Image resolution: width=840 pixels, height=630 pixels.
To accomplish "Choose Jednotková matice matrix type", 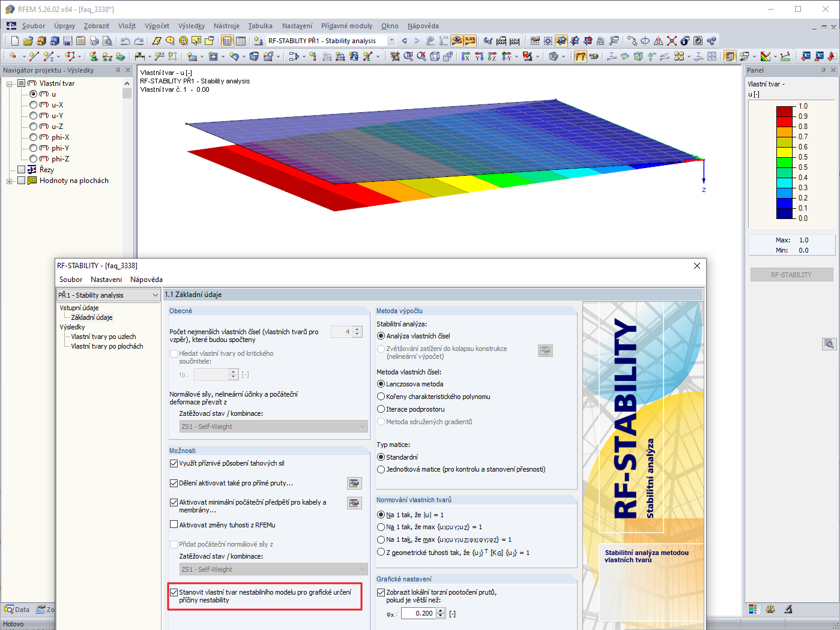I will tap(381, 469).
